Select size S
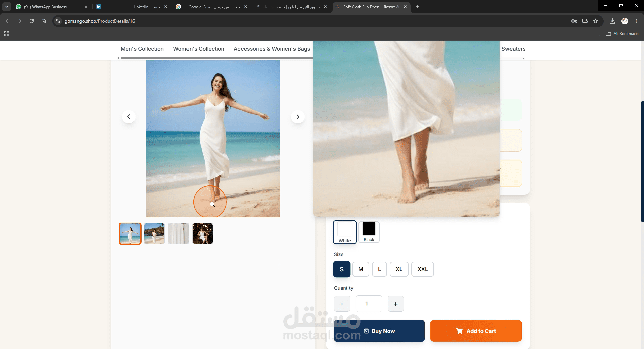The image size is (644, 349). tap(342, 269)
